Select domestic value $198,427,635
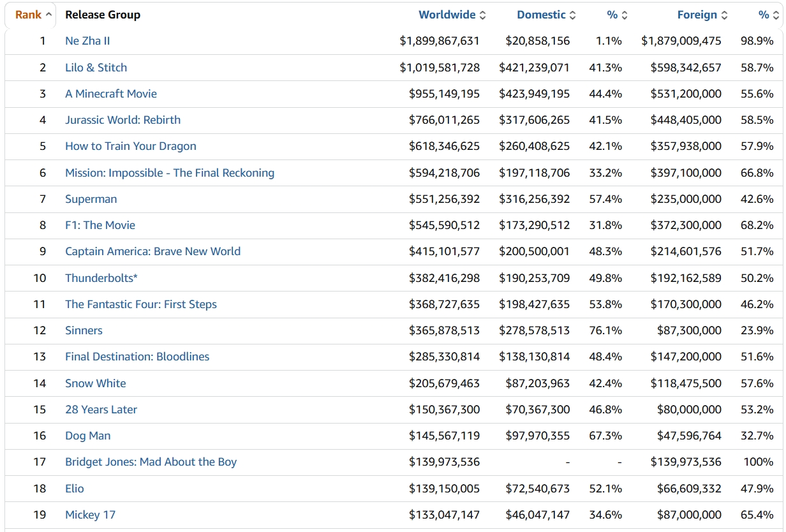Image resolution: width=786 pixels, height=532 pixels. [535, 304]
